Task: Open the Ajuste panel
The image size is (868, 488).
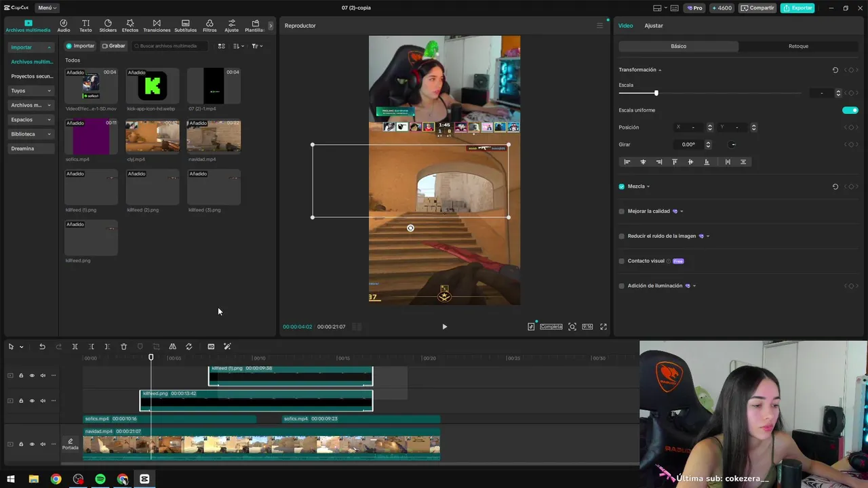Action: [x=232, y=26]
